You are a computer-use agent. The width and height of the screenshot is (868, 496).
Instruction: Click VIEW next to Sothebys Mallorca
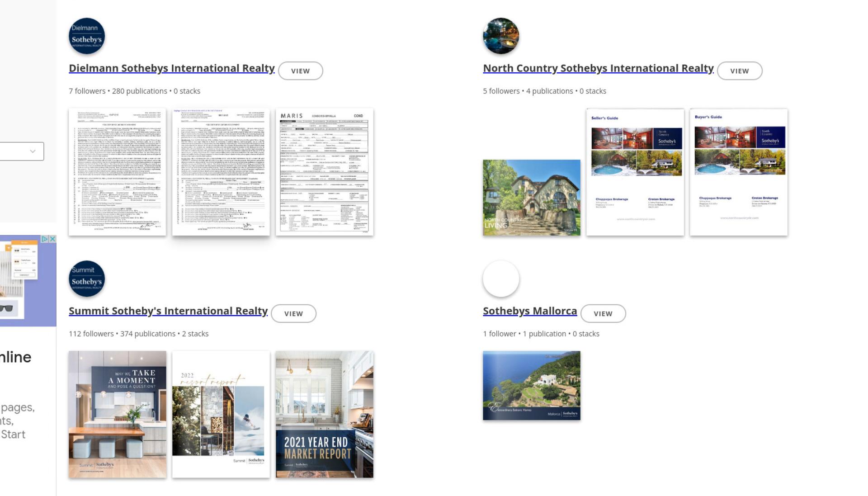tap(603, 314)
